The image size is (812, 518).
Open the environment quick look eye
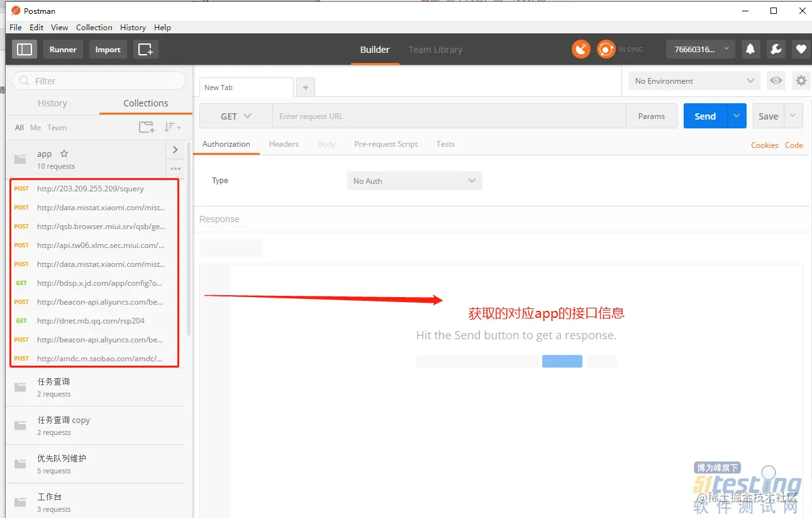(x=776, y=81)
